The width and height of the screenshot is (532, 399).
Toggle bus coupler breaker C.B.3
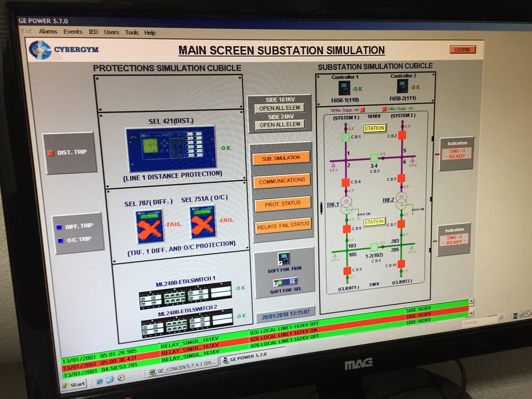click(x=374, y=158)
